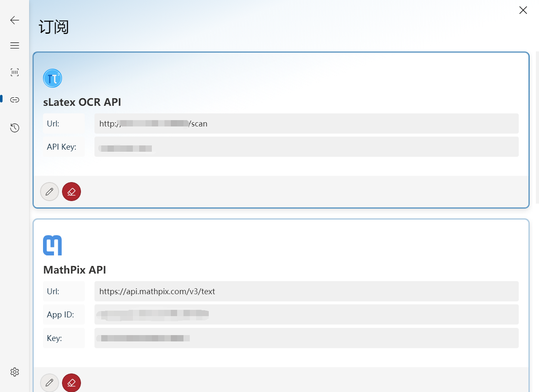539x392 pixels.
Task: Click the sLatex 'Url:' label
Action: pos(53,124)
